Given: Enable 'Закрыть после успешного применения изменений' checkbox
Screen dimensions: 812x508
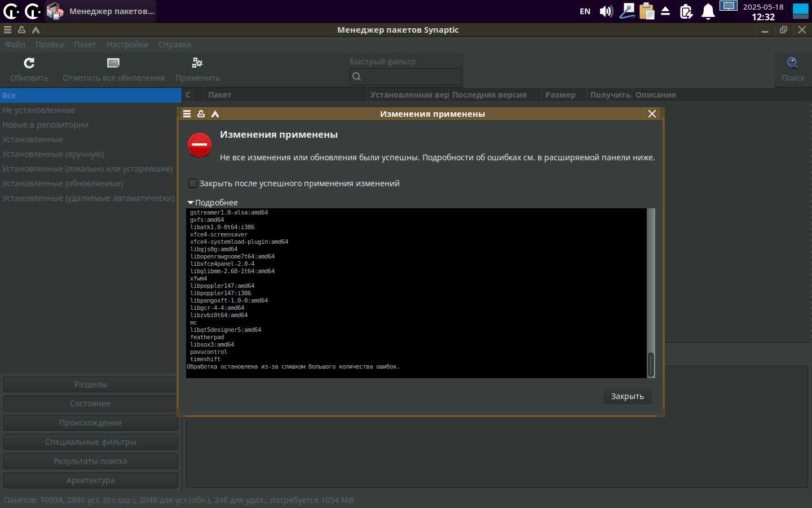Looking at the screenshot, I should pos(193,183).
